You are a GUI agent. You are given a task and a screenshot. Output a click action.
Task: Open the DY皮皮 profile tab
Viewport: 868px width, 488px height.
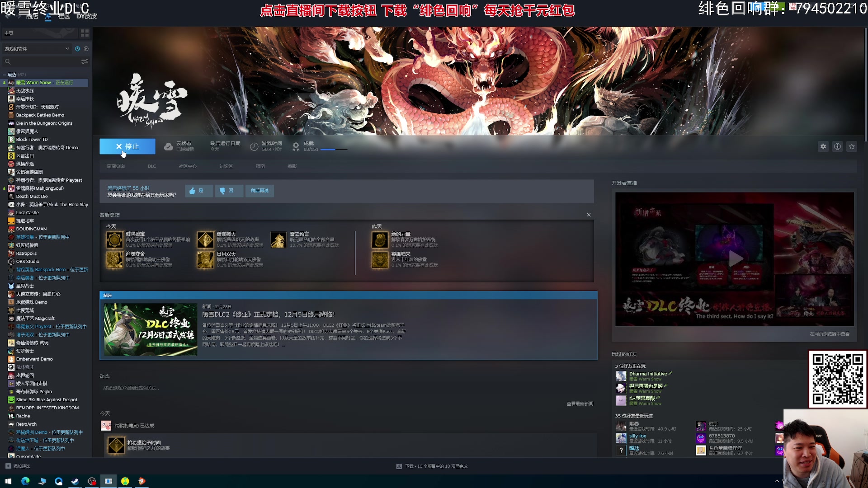87,16
